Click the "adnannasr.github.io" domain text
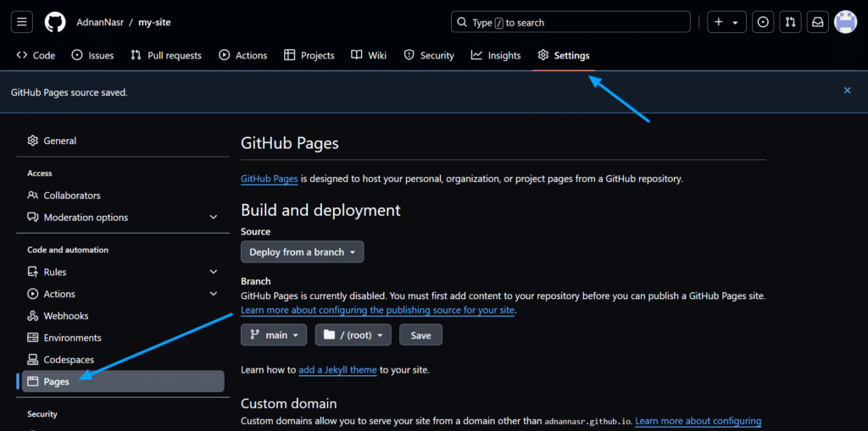The height and width of the screenshot is (431, 868). pos(587,422)
